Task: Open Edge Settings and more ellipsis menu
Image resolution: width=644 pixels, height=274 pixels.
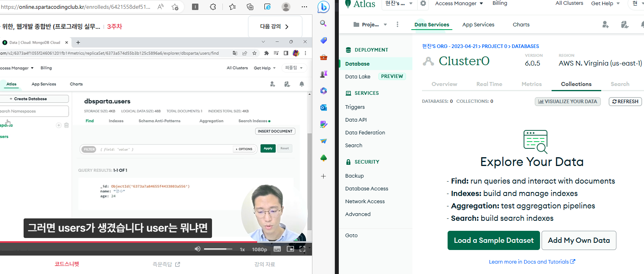Action: point(304,7)
